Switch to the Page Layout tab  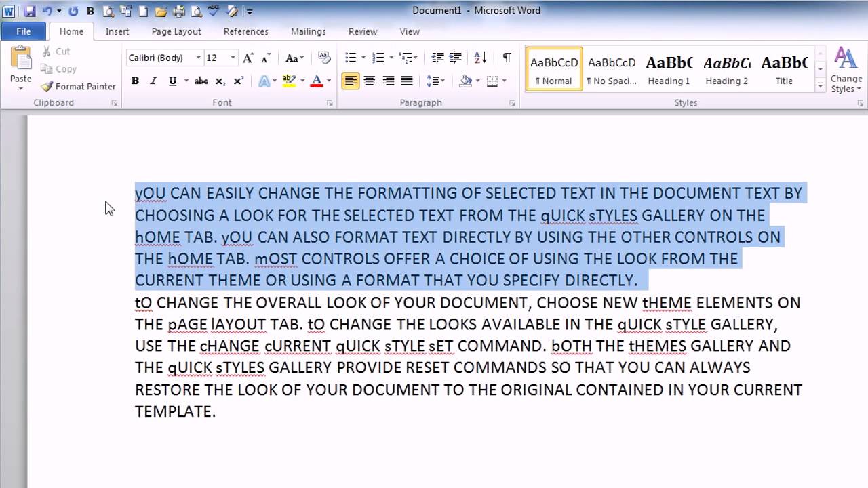pyautogui.click(x=176, y=31)
